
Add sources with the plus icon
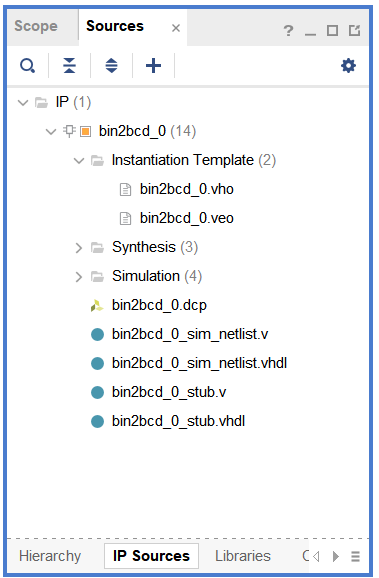tap(153, 66)
